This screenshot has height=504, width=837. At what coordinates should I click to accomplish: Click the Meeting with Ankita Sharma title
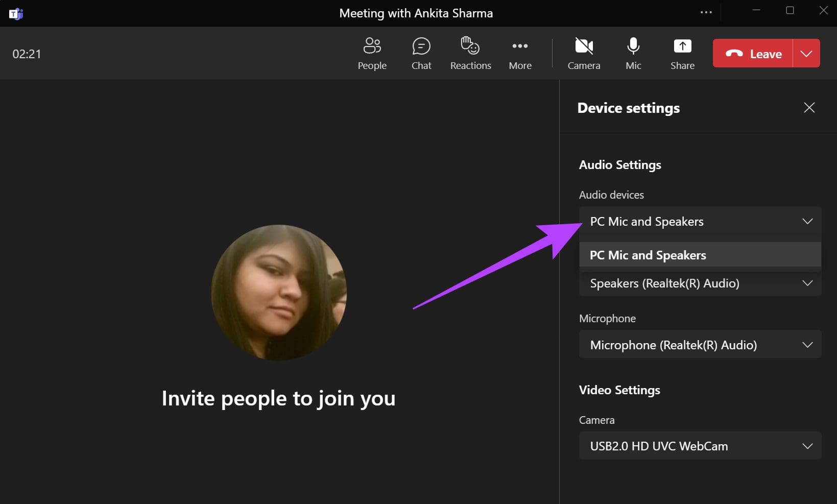(416, 13)
